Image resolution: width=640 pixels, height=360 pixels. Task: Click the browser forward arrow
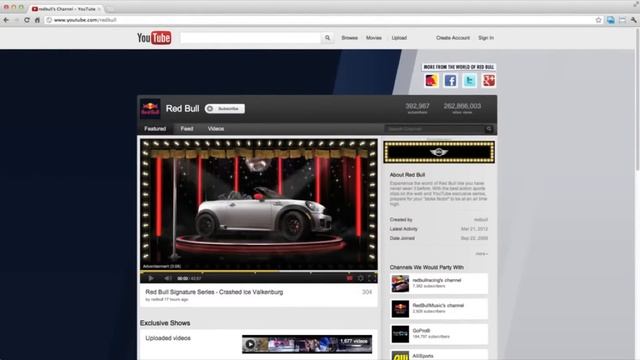click(x=16, y=20)
